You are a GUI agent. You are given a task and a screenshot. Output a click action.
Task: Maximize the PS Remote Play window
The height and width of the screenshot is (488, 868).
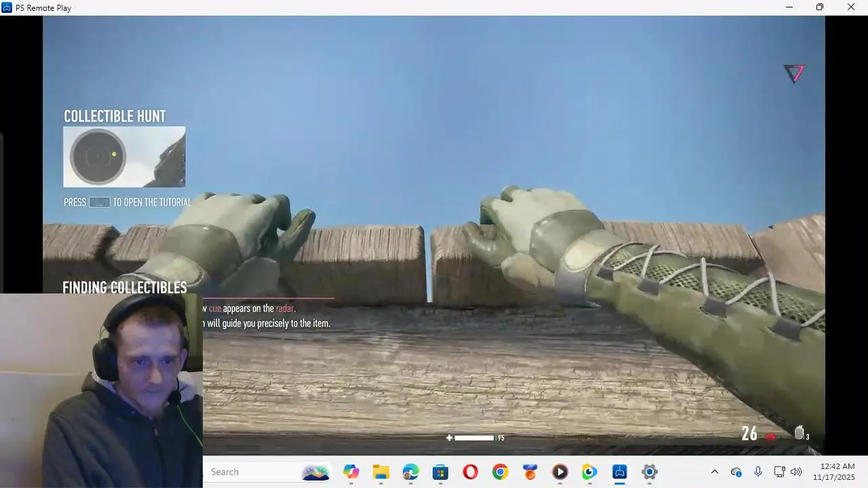pos(820,7)
